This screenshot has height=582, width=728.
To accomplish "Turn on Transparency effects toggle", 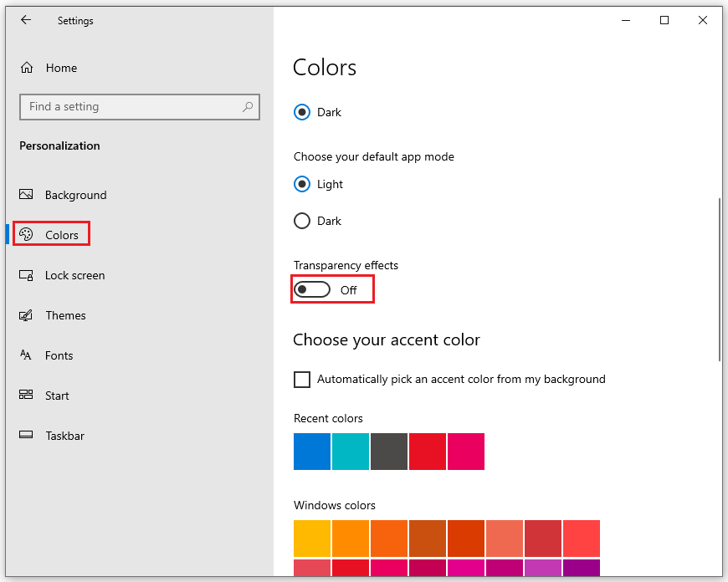I will 312,289.
